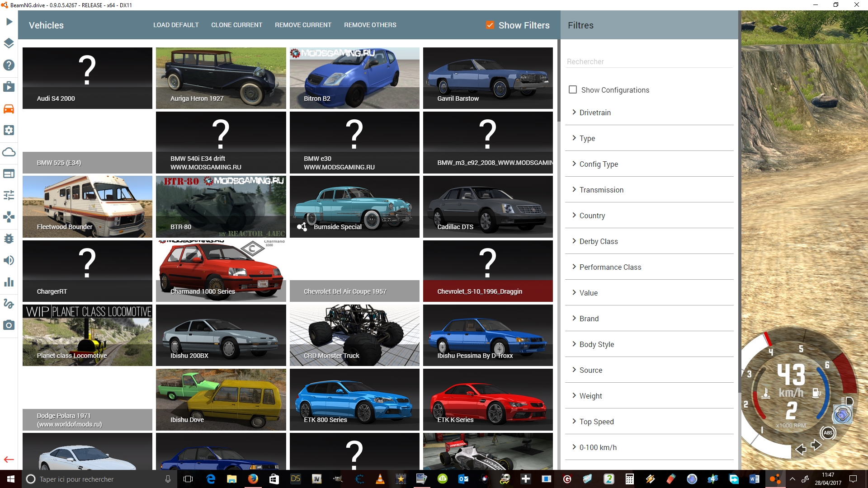Open the debug bug sidebar icon
This screenshot has height=488, width=868.
coord(9,239)
